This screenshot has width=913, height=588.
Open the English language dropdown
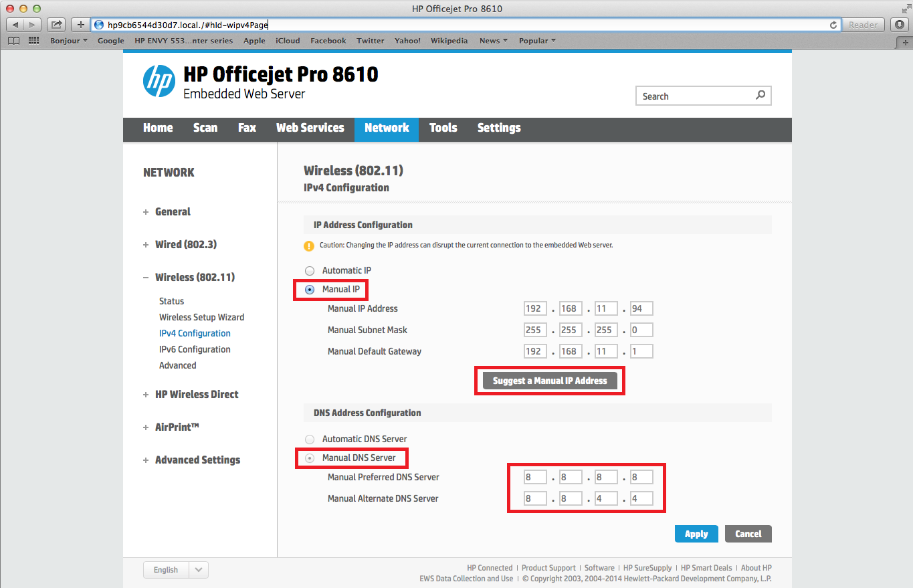click(176, 570)
